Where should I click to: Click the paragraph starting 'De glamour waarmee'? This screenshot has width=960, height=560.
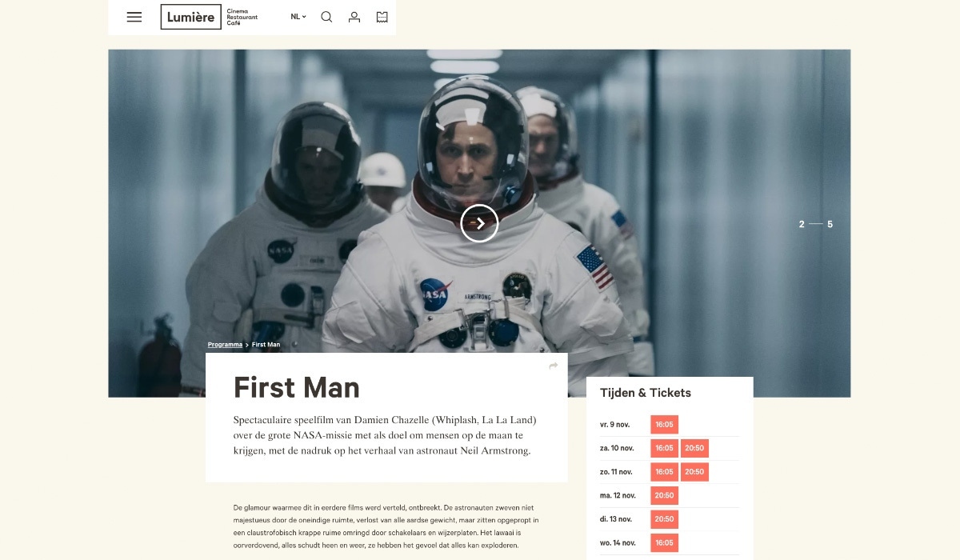pos(386,526)
